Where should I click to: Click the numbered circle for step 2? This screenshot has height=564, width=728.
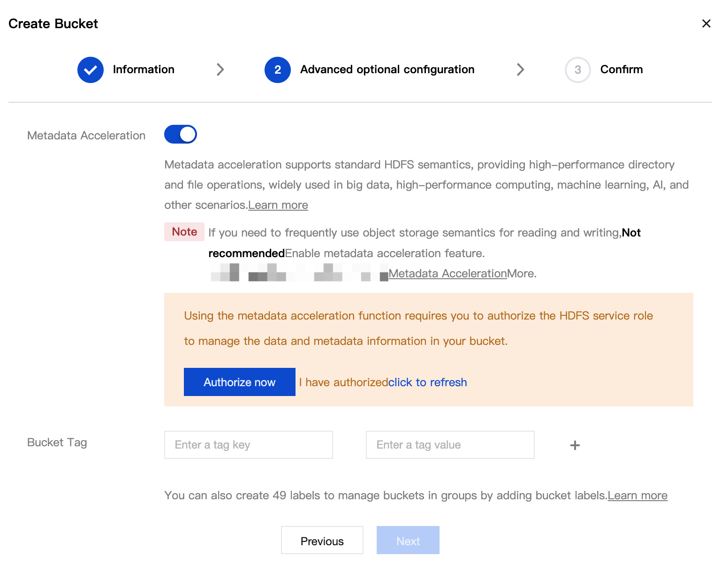coord(278,69)
